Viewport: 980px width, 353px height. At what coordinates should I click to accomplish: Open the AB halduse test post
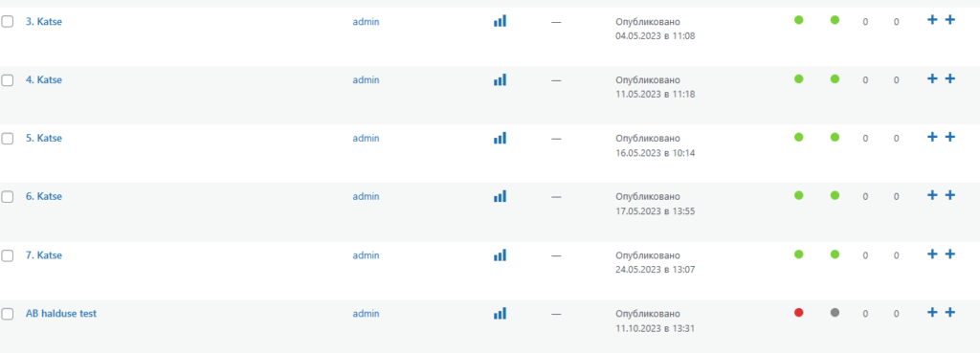(61, 314)
